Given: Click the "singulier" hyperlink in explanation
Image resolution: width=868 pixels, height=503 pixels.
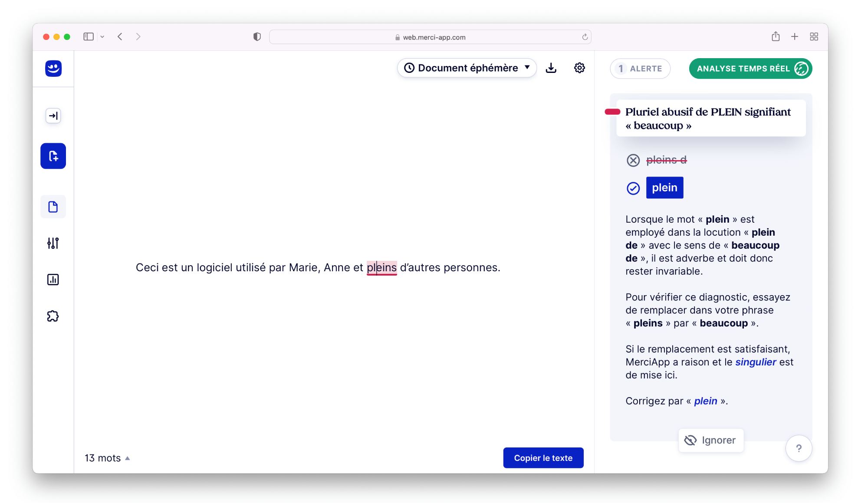Looking at the screenshot, I should (756, 362).
